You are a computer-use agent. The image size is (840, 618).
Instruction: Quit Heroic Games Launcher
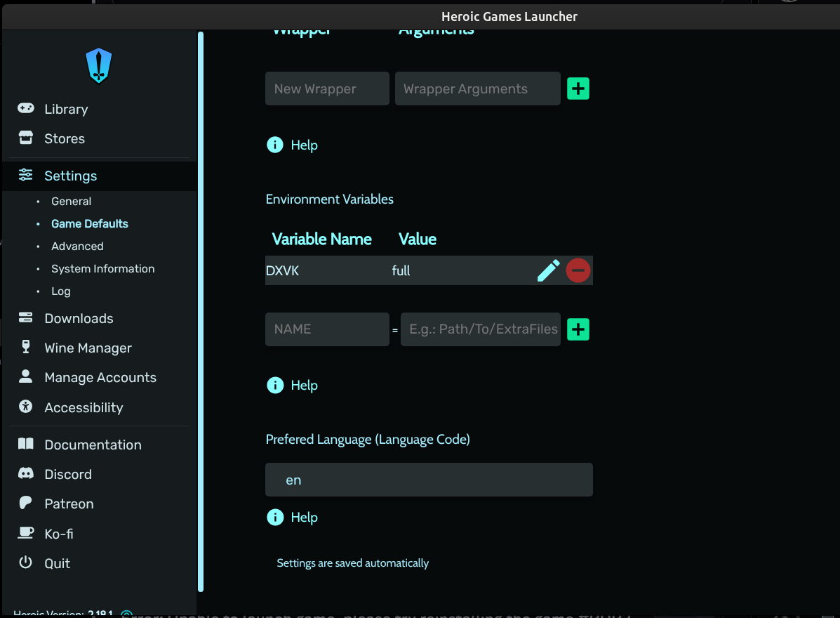57,563
